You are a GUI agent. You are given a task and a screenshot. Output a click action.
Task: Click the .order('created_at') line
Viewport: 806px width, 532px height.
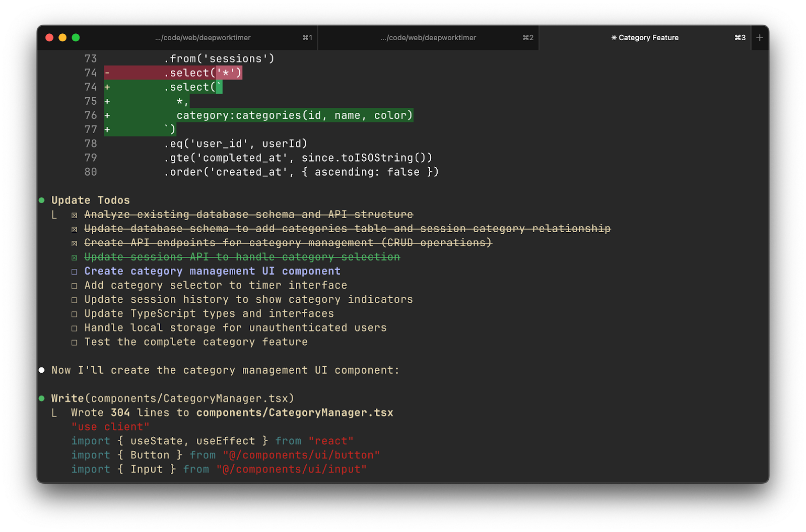coord(301,172)
